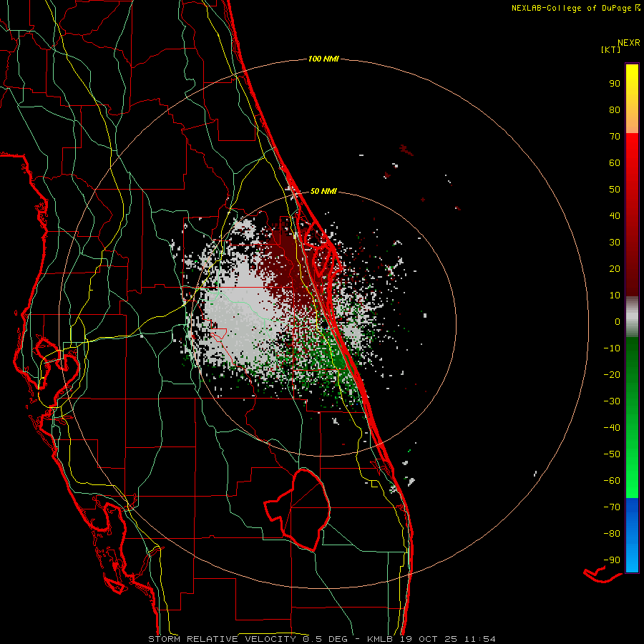Click the blue segment of the color bar
This screenshot has width=644, height=644.
(x=632, y=535)
